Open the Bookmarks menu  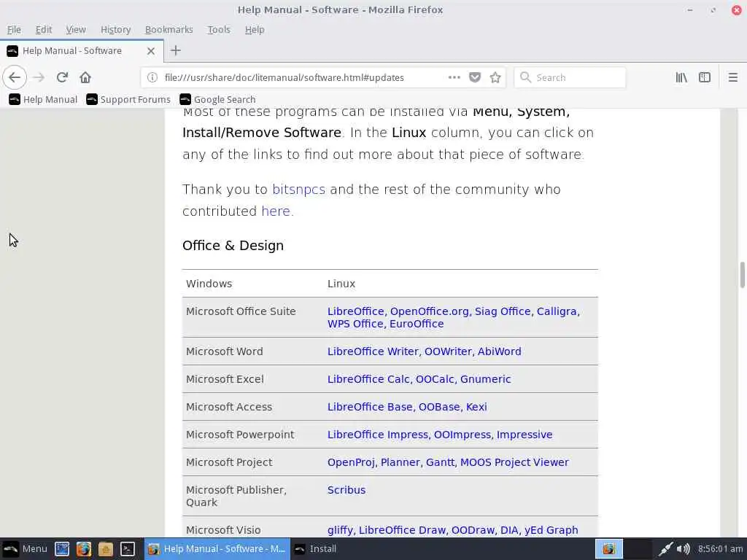(x=169, y=29)
